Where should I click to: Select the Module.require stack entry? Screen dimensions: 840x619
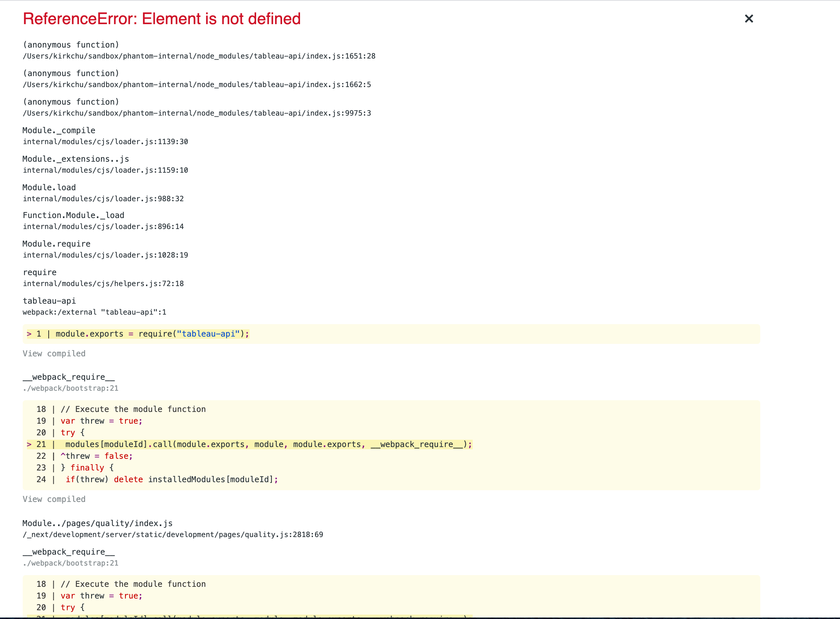pos(56,244)
